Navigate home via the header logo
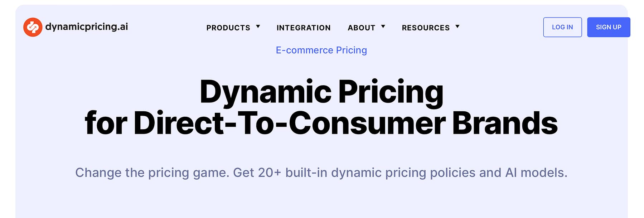 [75, 26]
